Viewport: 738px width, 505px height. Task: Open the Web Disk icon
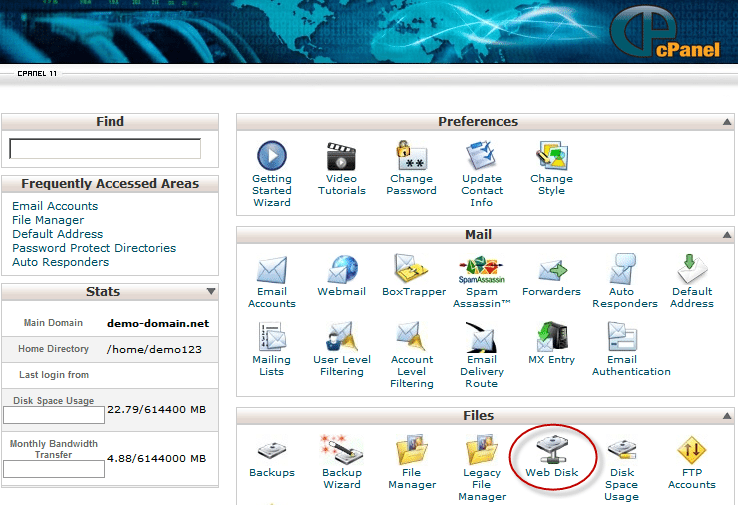coord(552,450)
